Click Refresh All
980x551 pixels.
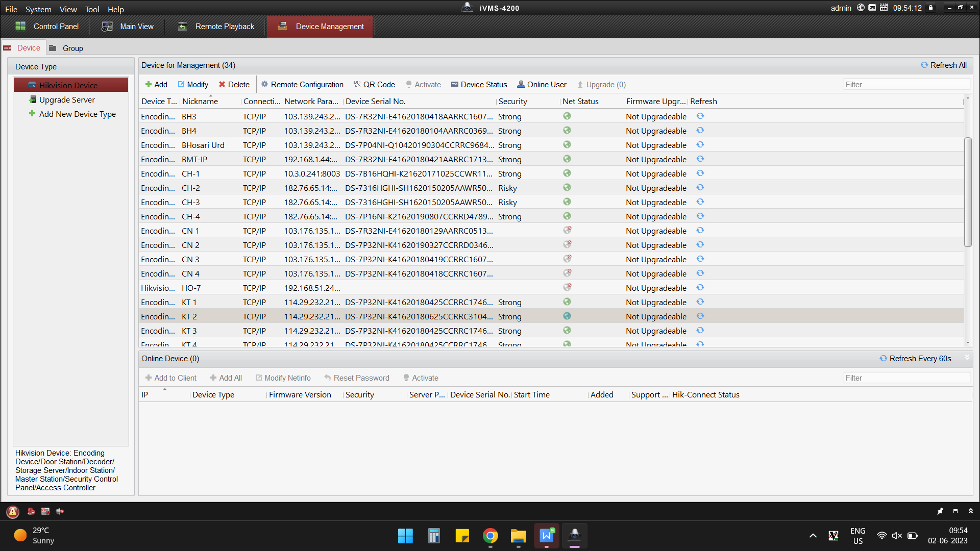pyautogui.click(x=943, y=65)
